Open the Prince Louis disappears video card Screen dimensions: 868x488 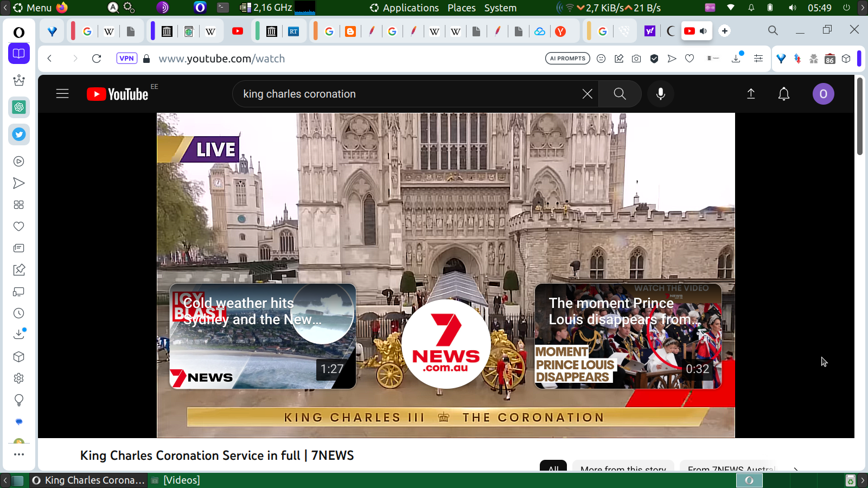point(628,336)
